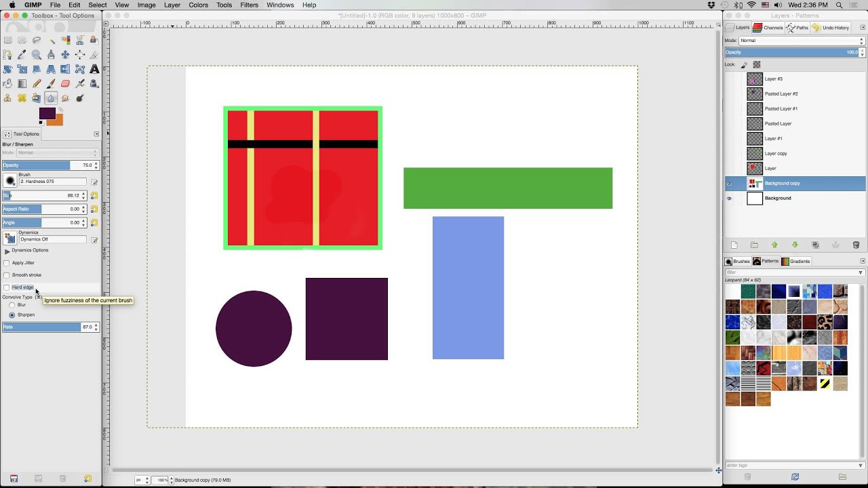Choose the Sharpen convolve type

12,315
